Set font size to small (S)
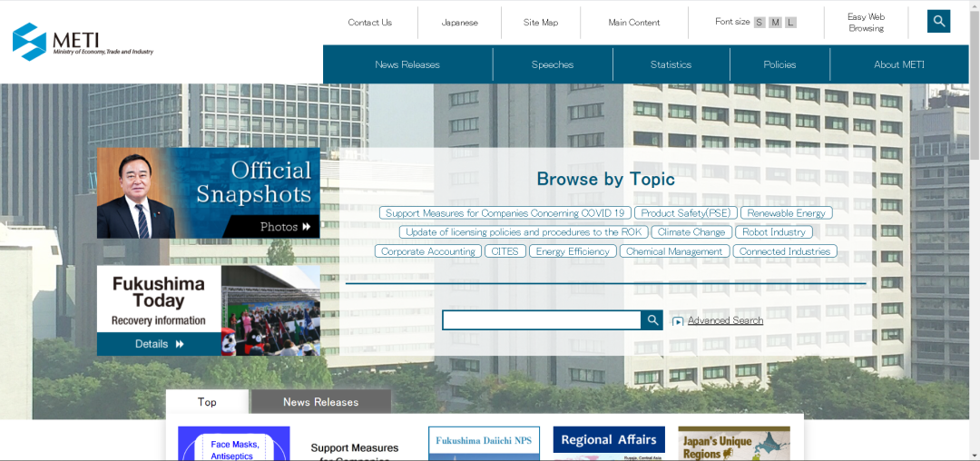This screenshot has height=461, width=980. pos(759,23)
